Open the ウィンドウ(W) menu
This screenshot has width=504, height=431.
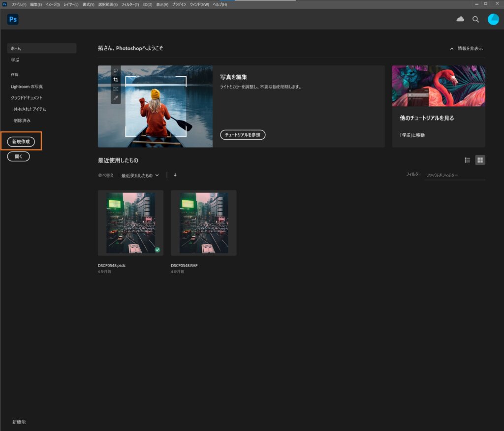click(x=199, y=4)
